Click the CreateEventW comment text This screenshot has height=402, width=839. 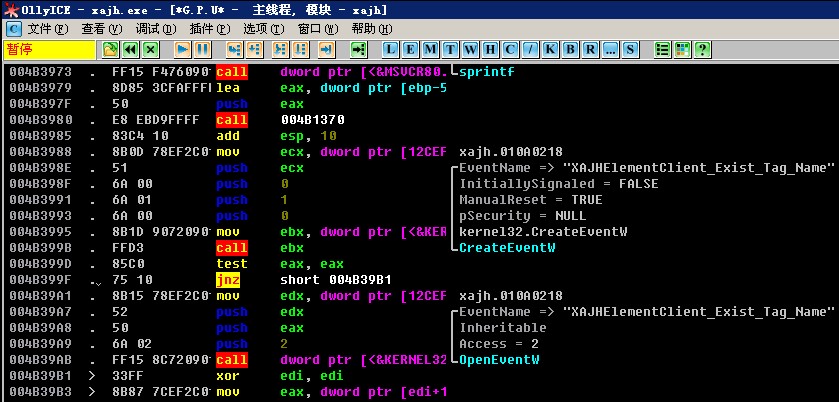pos(506,247)
